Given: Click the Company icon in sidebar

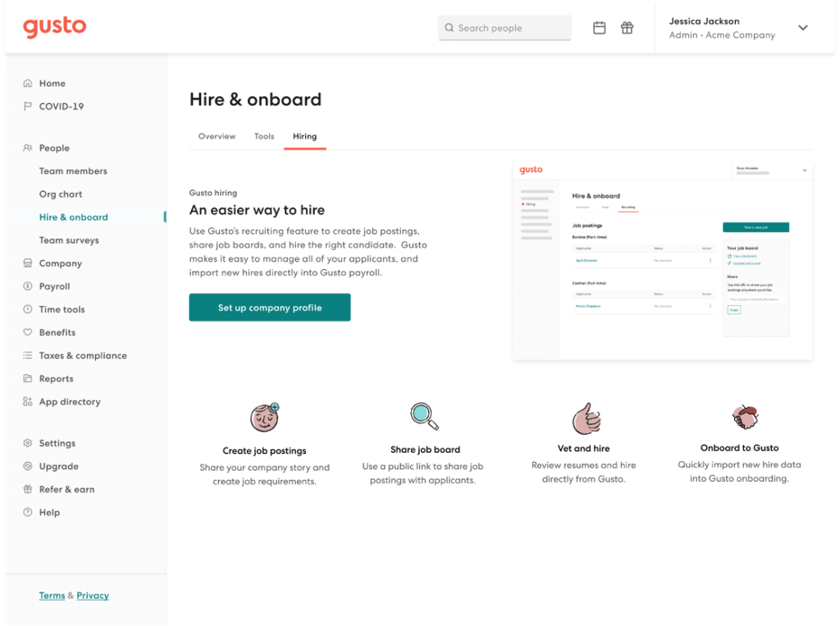Looking at the screenshot, I should coord(30,263).
